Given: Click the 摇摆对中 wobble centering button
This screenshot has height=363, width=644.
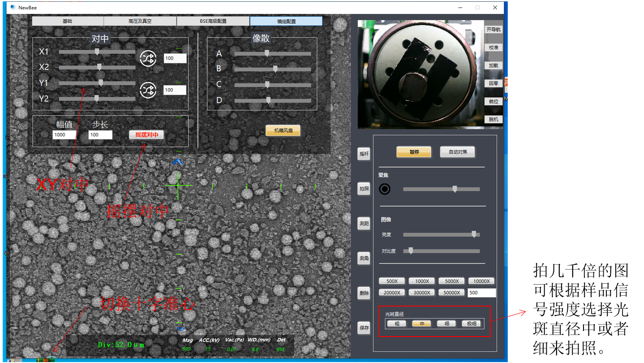Looking at the screenshot, I should pyautogui.click(x=147, y=134).
